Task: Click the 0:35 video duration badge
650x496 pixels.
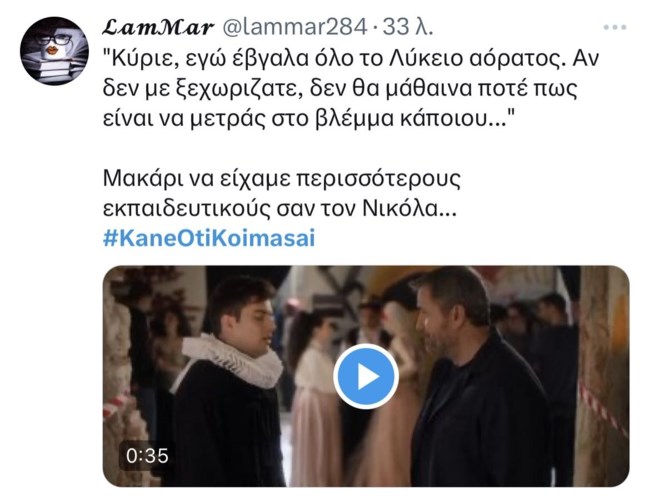Action: click(x=147, y=456)
